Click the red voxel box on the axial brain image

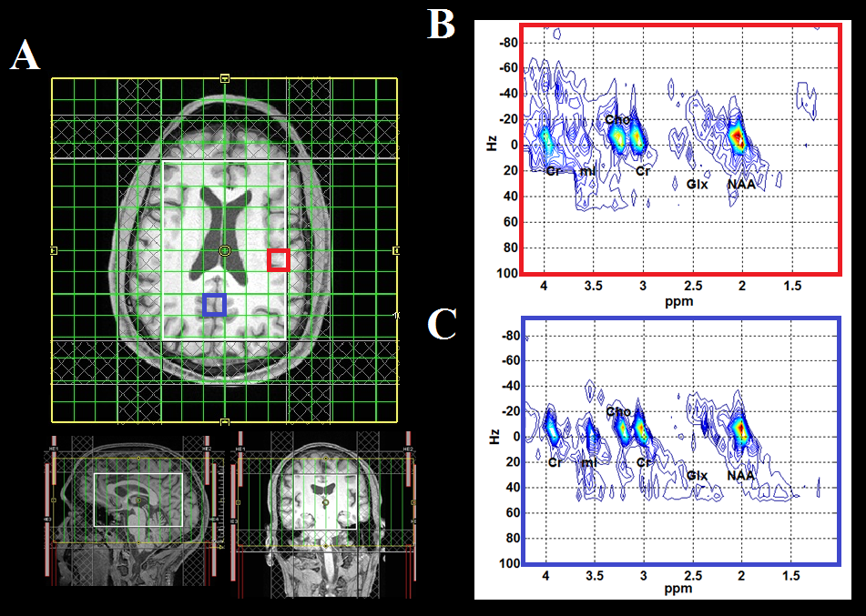[x=279, y=259]
